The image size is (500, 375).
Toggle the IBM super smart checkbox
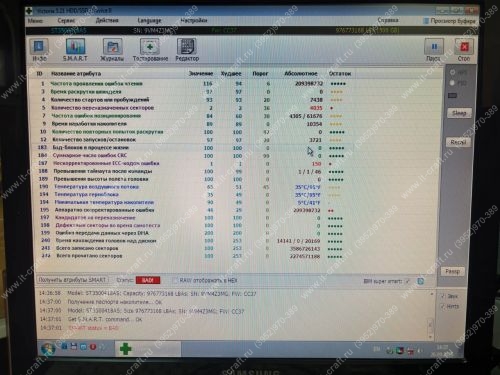coord(408,282)
